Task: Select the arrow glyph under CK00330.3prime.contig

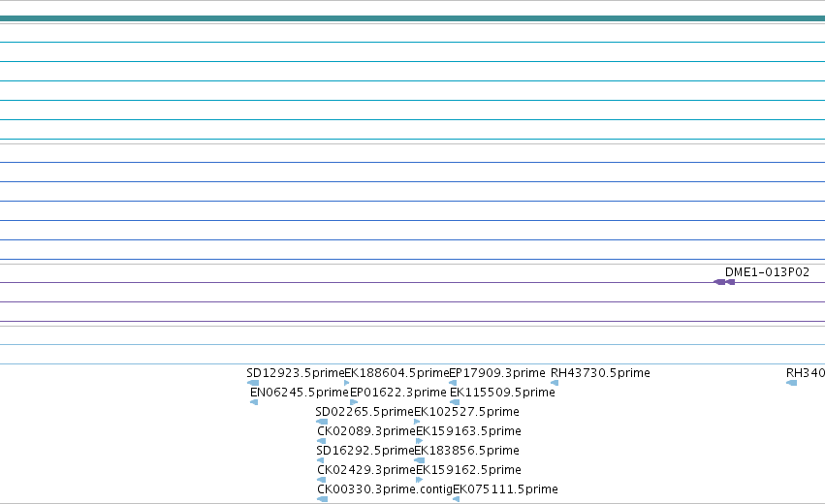Action: pyautogui.click(x=322, y=499)
